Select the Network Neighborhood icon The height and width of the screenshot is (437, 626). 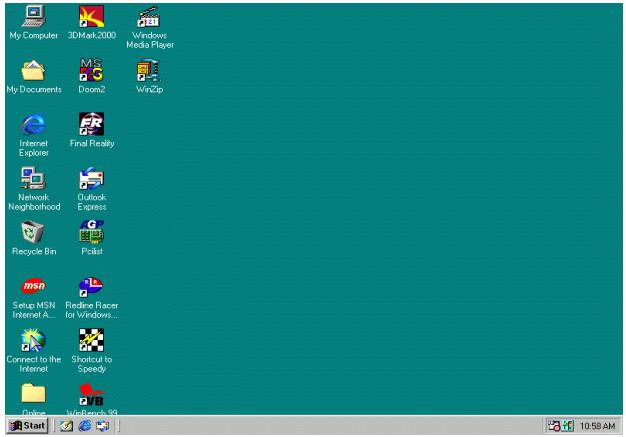(x=34, y=178)
